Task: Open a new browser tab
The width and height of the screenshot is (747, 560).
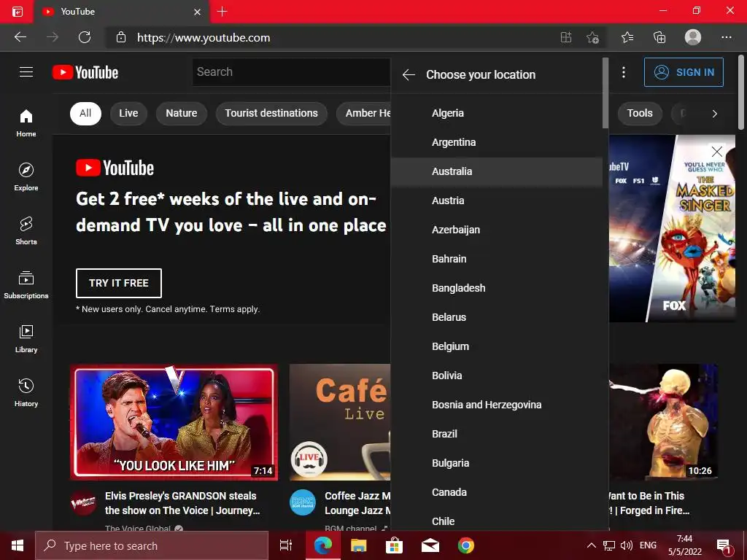Action: pyautogui.click(x=222, y=12)
